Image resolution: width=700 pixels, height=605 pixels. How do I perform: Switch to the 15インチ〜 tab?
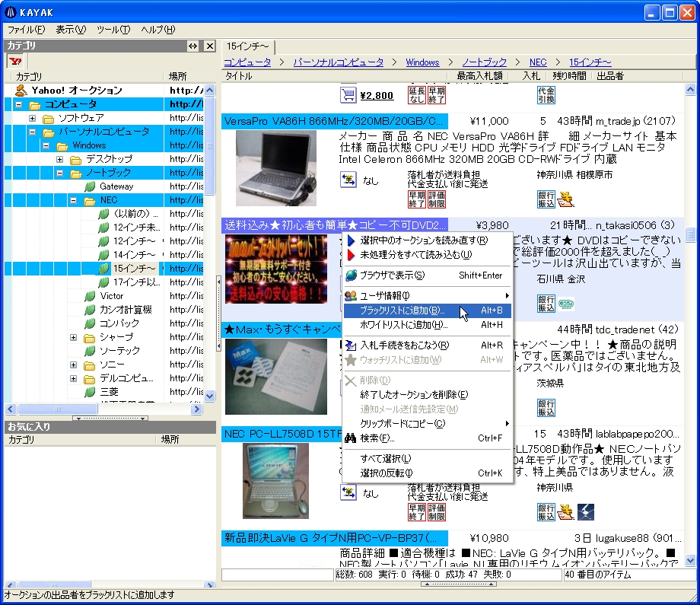(x=248, y=46)
